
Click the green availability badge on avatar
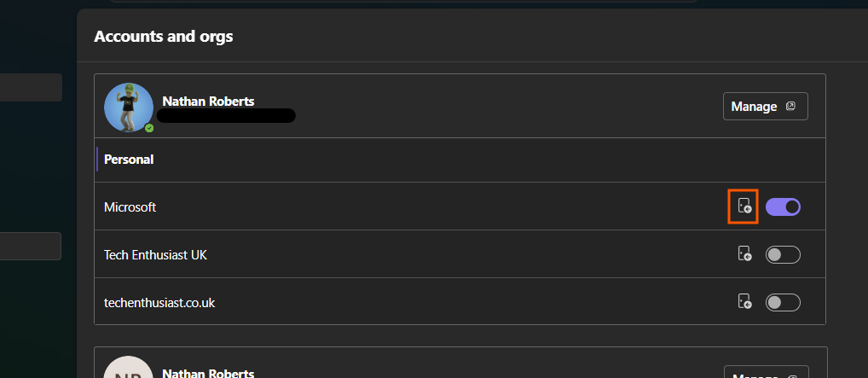click(x=149, y=128)
